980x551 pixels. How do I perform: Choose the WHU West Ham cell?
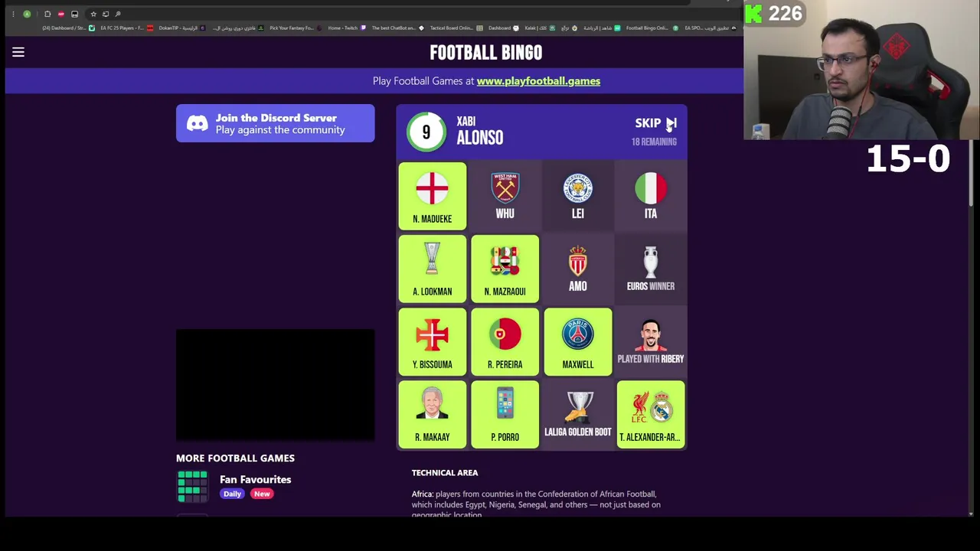tap(505, 196)
